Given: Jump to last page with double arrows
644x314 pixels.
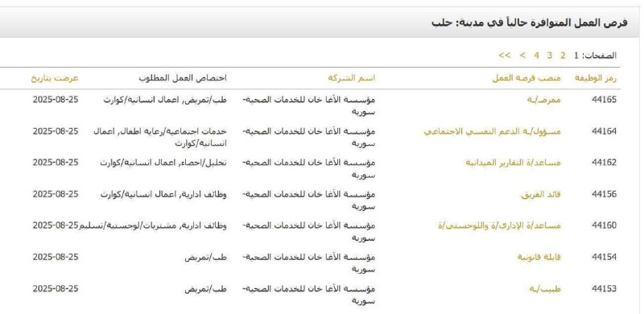Looking at the screenshot, I should pyautogui.click(x=505, y=55).
